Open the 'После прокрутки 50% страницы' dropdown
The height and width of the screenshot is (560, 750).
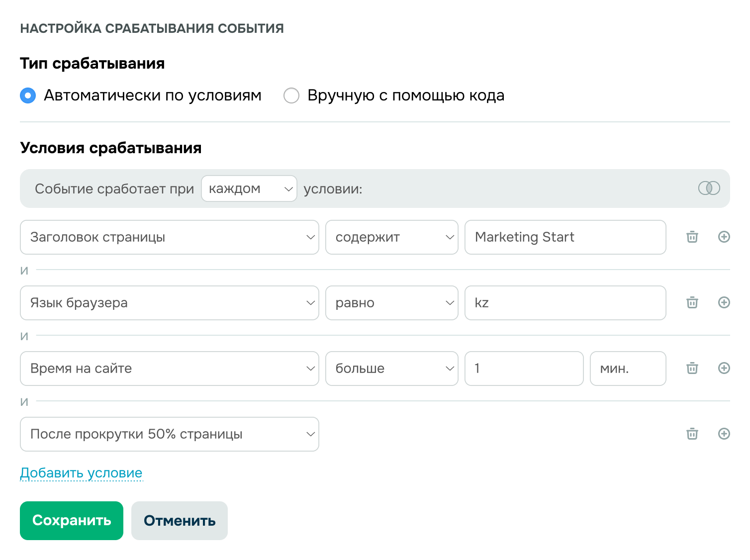169,434
